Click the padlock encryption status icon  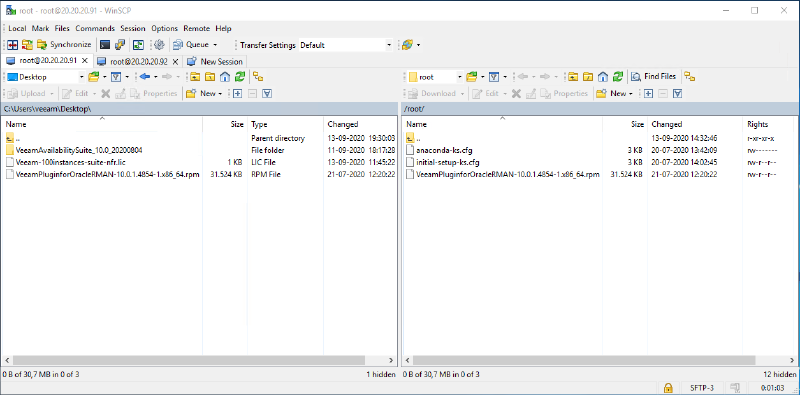(x=668, y=388)
